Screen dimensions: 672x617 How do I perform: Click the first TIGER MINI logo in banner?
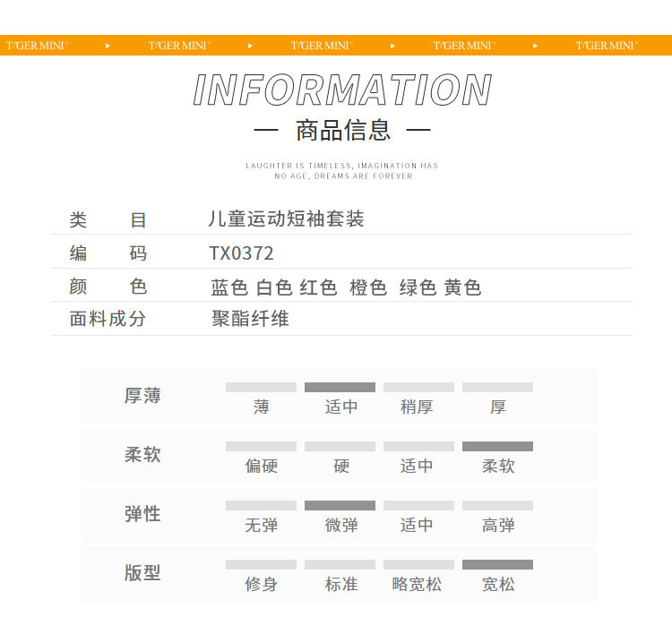pos(37,46)
